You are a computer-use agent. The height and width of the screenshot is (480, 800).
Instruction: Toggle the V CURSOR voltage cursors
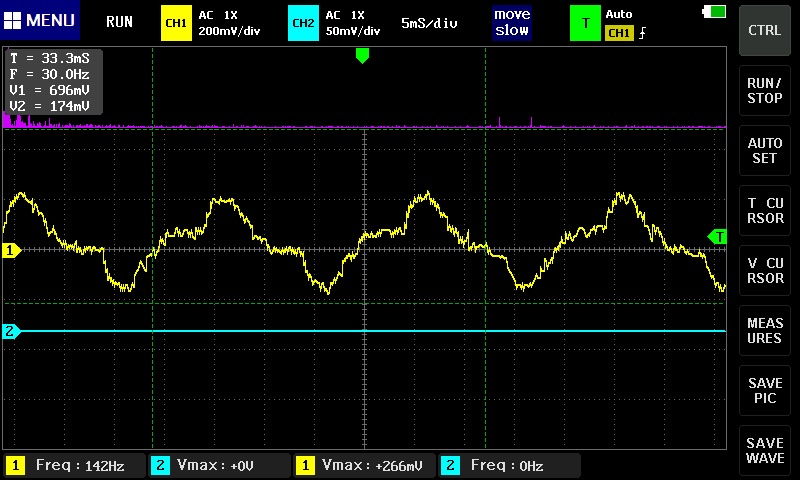point(765,270)
